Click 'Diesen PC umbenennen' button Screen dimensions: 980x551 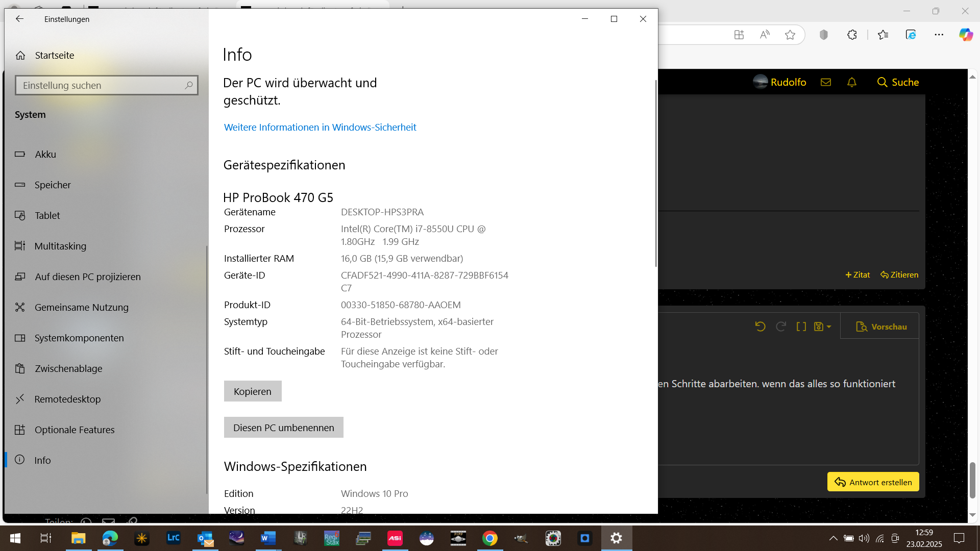(284, 428)
